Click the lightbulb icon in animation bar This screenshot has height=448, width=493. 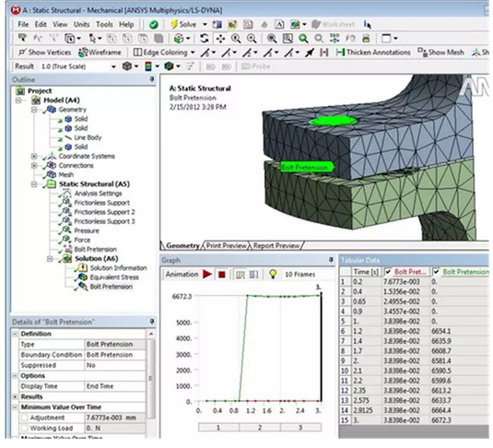[x=273, y=275]
